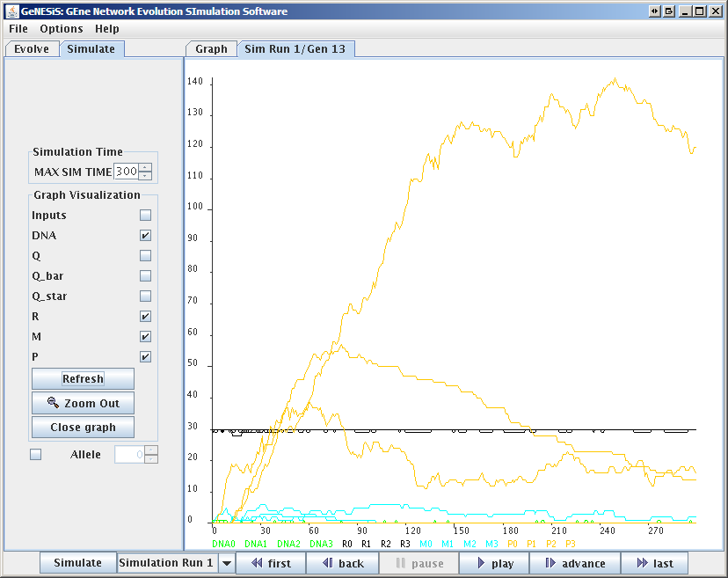The width and height of the screenshot is (728, 578).
Task: Increase MAX SIM TIME with up arrow
Action: [x=146, y=168]
